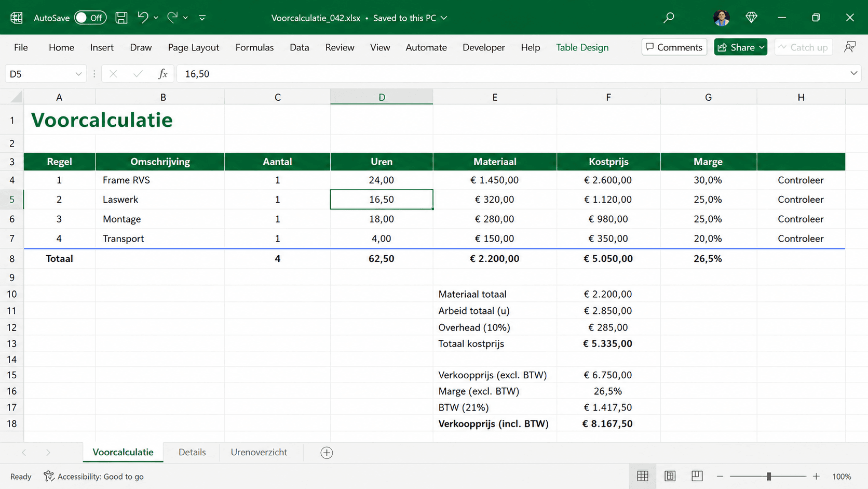Switch to the Details sheet tab
Image resolution: width=868 pixels, height=489 pixels.
pyautogui.click(x=192, y=452)
